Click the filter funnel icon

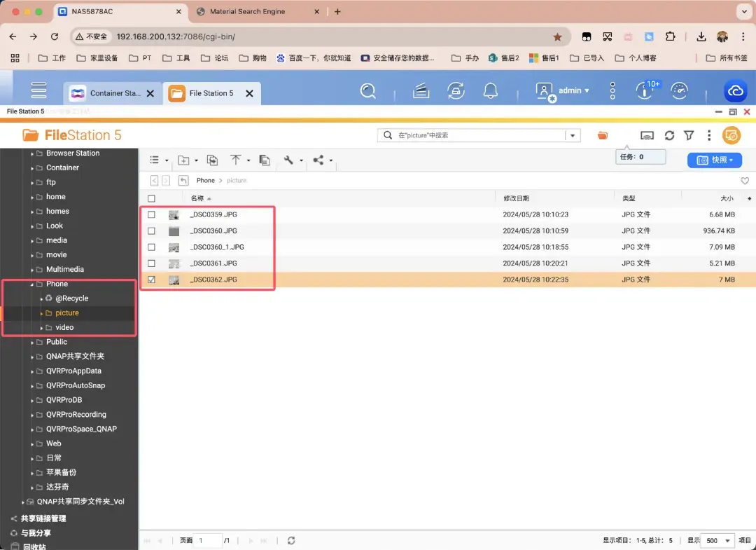point(689,135)
